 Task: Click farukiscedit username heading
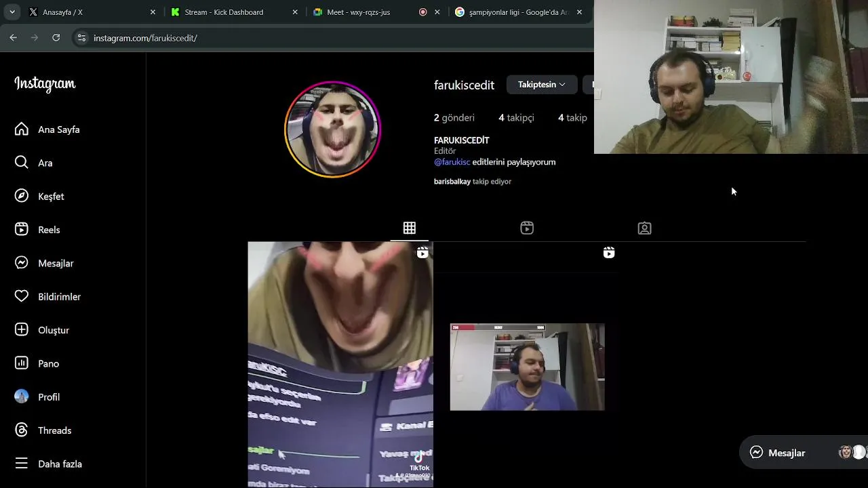click(464, 85)
